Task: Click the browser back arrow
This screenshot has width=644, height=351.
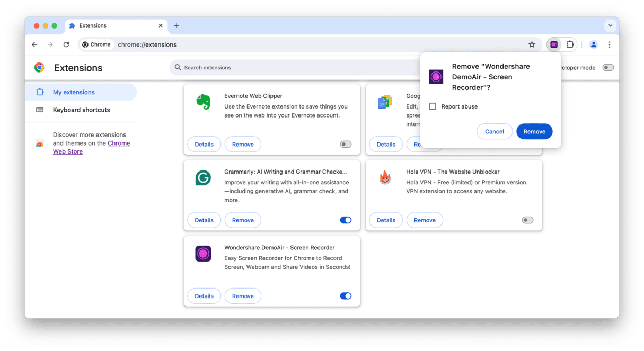Action: point(34,44)
